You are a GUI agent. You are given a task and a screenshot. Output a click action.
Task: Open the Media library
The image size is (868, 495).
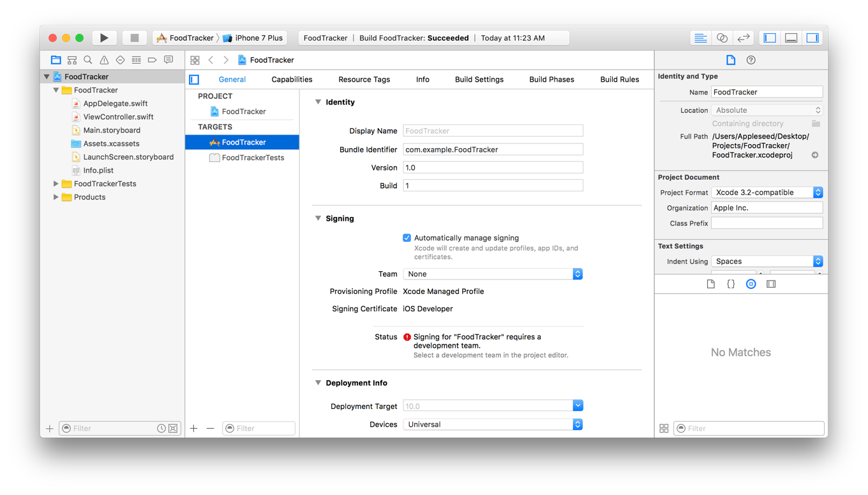[771, 284]
